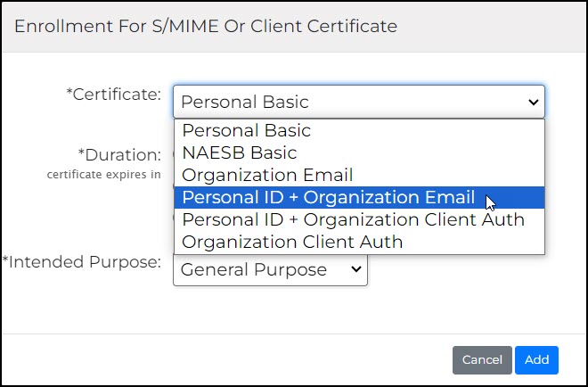This screenshot has width=588, height=387.
Task: Collapse the Certificate combo box showing Personal Basic
Action: coord(359,102)
